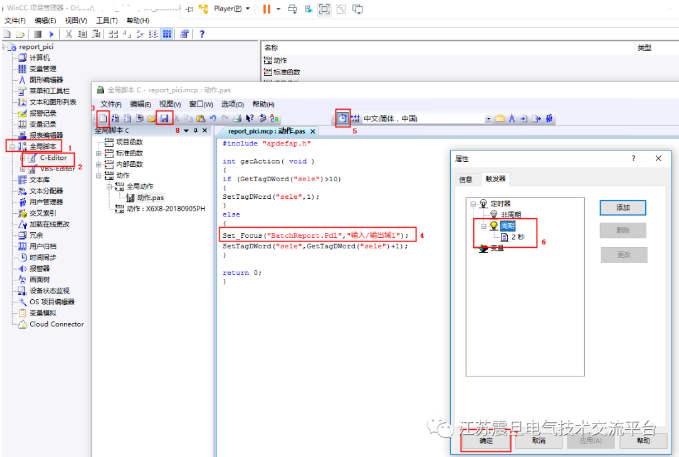The height and width of the screenshot is (457, 679).
Task: Click the undo arrow in Global Script toolbar
Action: [213, 118]
